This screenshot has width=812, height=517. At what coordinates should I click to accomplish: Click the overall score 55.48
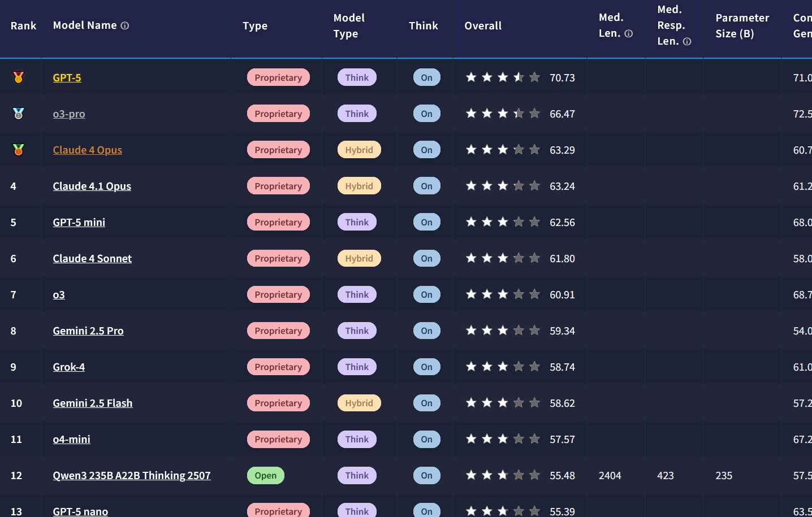click(562, 476)
